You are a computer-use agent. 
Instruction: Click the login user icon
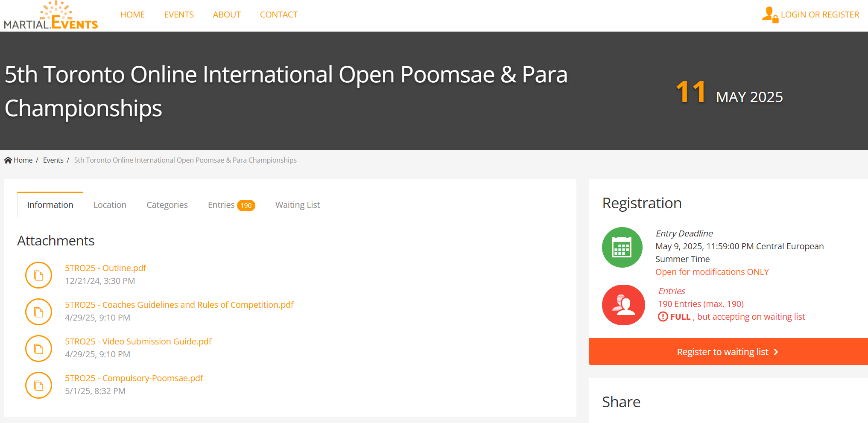[x=770, y=15]
